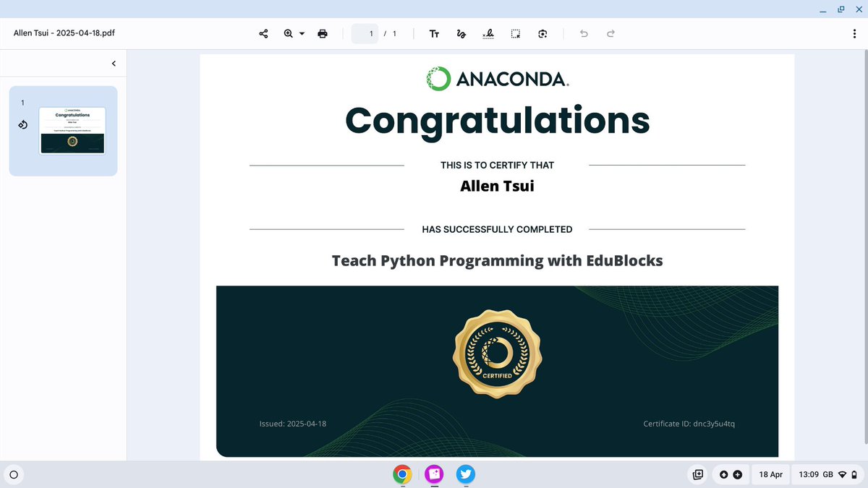Viewport: 868px width, 488px height.
Task: Click the Teach Python Programming with EduBlocks title
Action: coord(497,260)
